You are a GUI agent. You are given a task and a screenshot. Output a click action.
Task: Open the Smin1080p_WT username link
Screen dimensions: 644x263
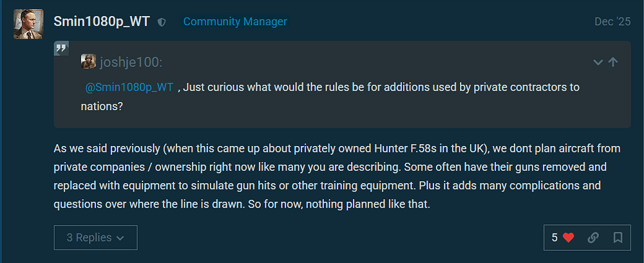[x=102, y=21]
